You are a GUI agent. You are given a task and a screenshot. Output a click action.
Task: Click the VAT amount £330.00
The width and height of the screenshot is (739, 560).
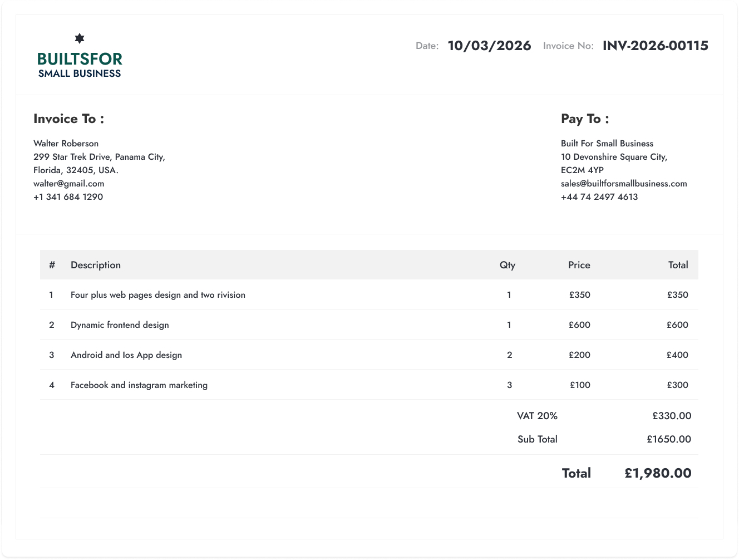(x=672, y=416)
